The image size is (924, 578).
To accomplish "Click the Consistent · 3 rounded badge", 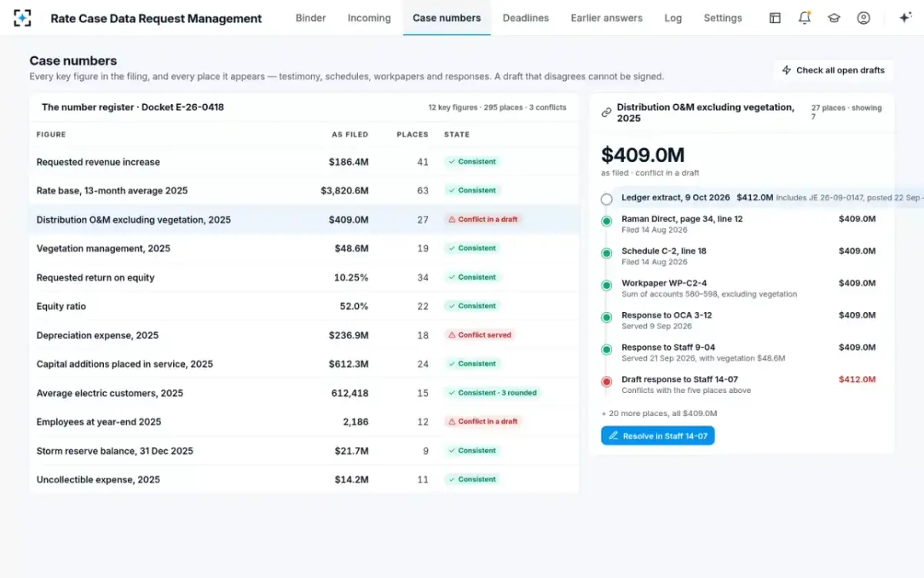I will pos(493,393).
